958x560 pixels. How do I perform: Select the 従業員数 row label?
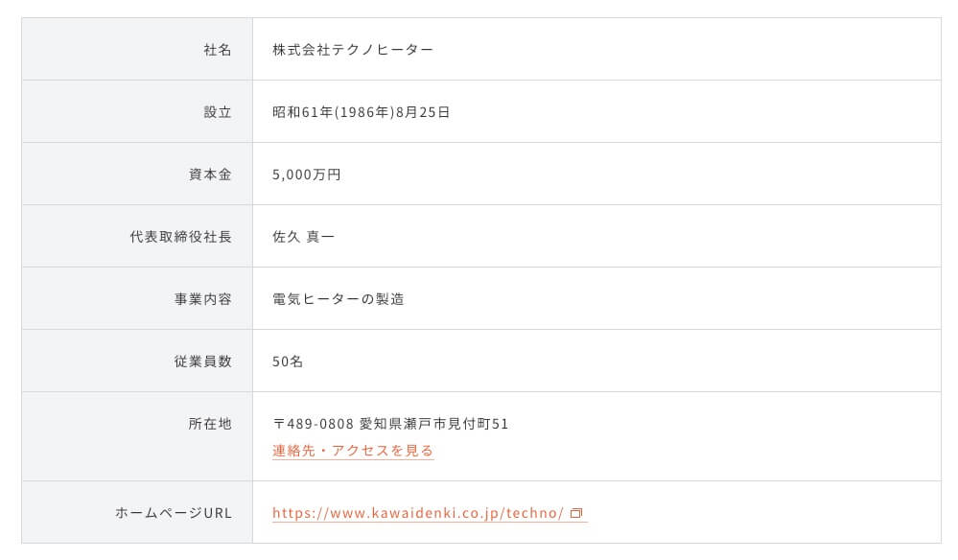[197, 362]
